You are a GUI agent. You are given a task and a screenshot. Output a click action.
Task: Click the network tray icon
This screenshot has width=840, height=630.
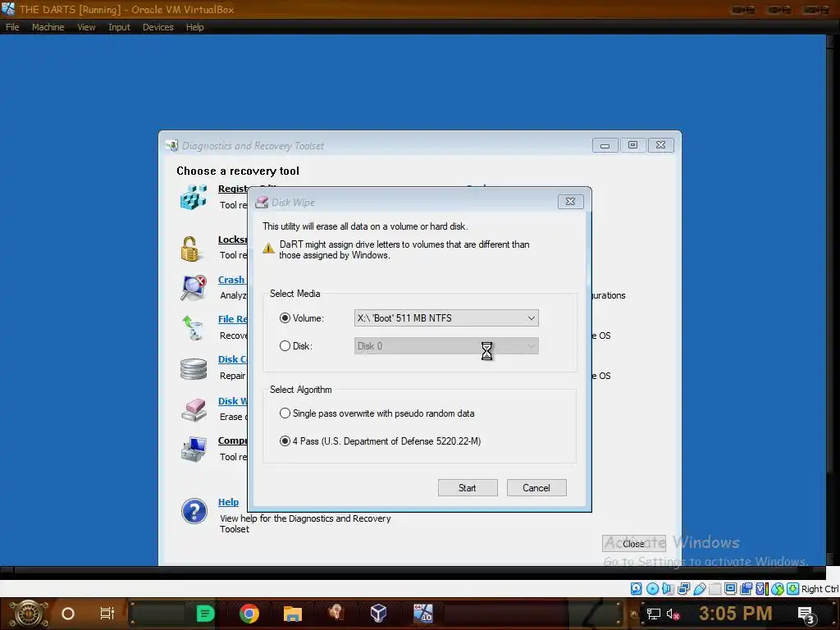(x=654, y=614)
